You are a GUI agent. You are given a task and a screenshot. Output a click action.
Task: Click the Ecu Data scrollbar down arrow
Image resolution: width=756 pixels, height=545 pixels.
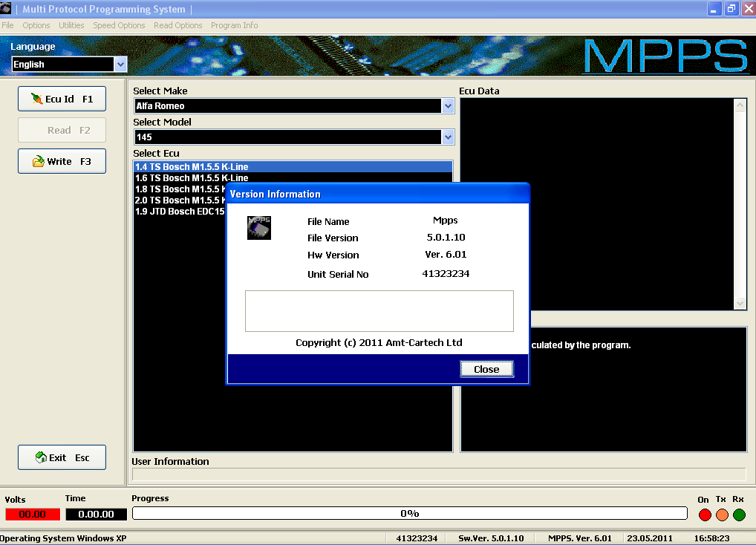tap(740, 303)
